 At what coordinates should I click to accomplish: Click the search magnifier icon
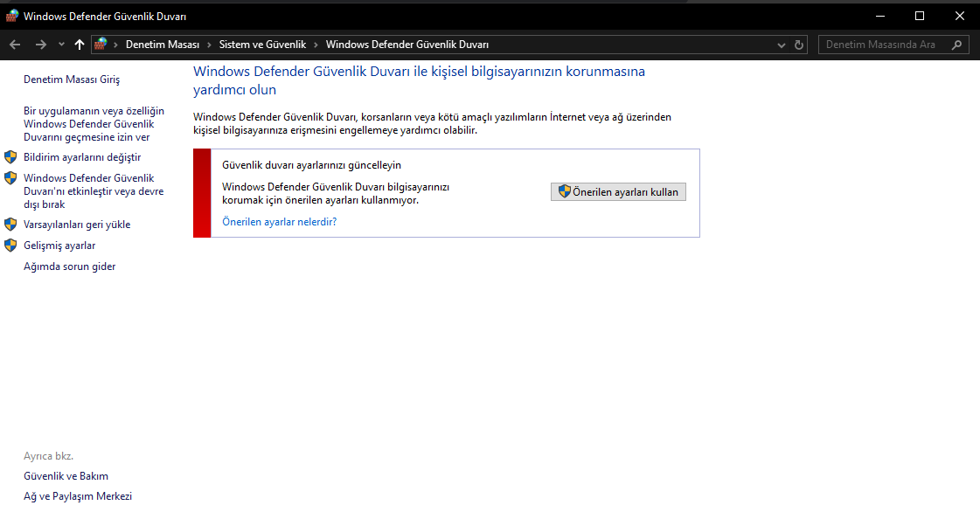click(x=957, y=45)
